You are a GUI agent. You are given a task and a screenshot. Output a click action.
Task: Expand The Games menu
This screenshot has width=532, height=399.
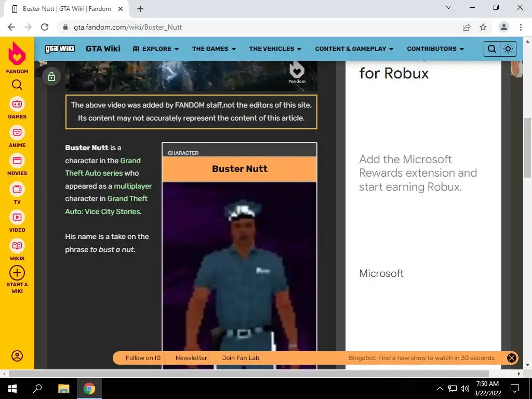click(214, 49)
